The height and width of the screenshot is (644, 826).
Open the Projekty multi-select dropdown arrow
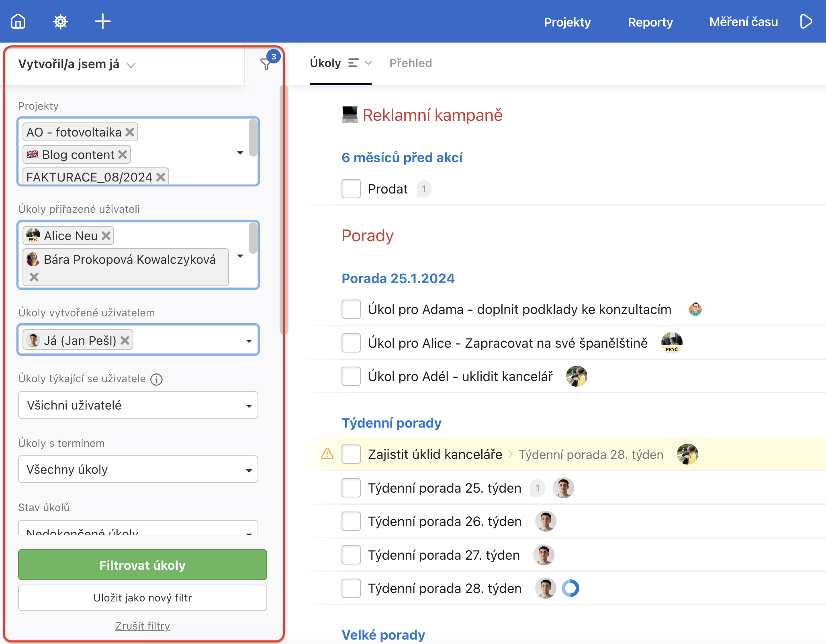tap(240, 153)
